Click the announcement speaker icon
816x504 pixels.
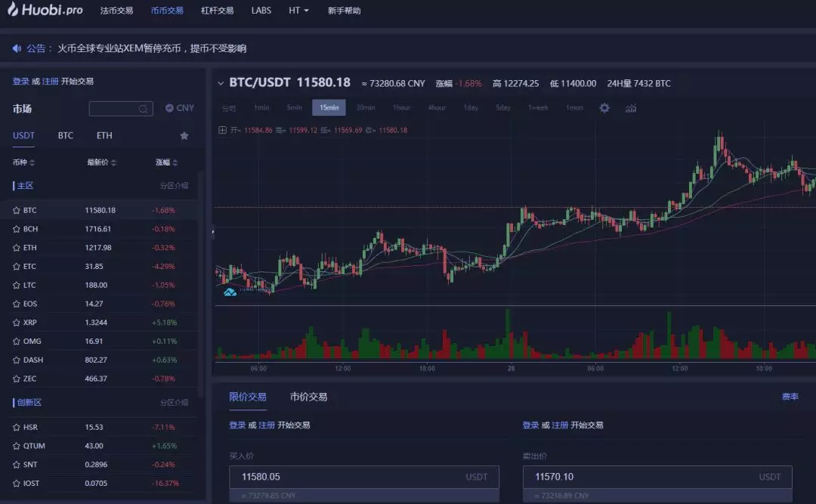(x=17, y=48)
